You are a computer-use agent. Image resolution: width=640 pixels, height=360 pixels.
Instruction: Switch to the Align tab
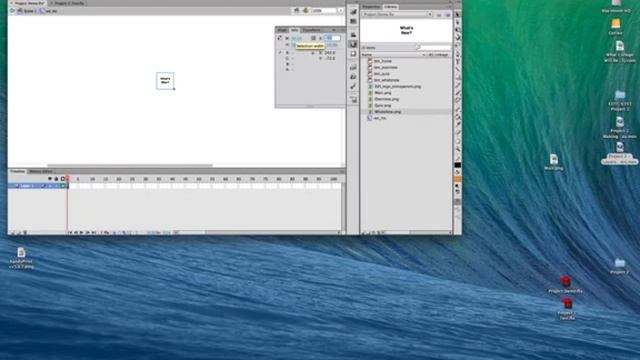click(x=282, y=30)
